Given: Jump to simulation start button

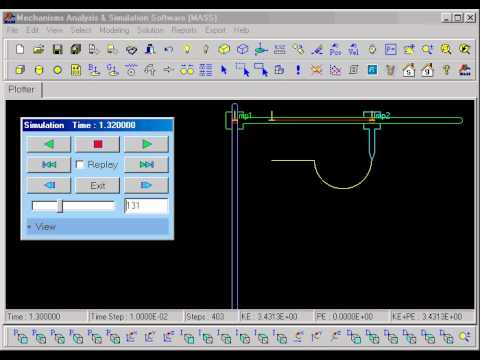Looking at the screenshot, I should click(49, 165).
